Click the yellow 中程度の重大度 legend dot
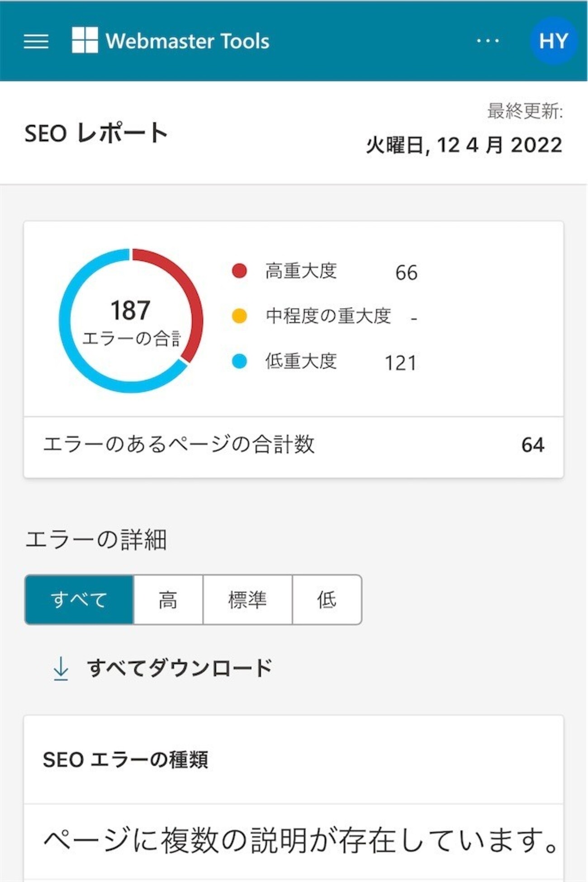This screenshot has width=588, height=882. (239, 315)
